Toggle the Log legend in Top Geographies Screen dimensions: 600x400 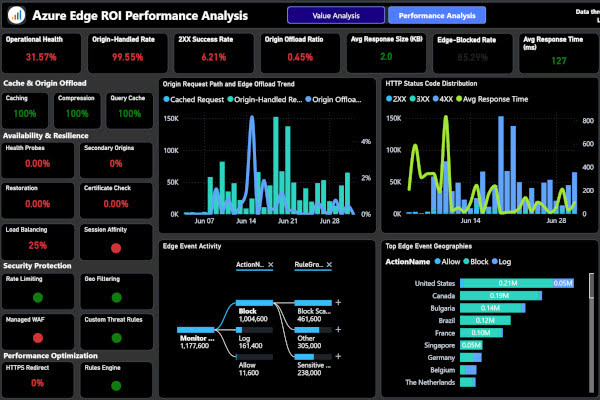pyautogui.click(x=501, y=262)
